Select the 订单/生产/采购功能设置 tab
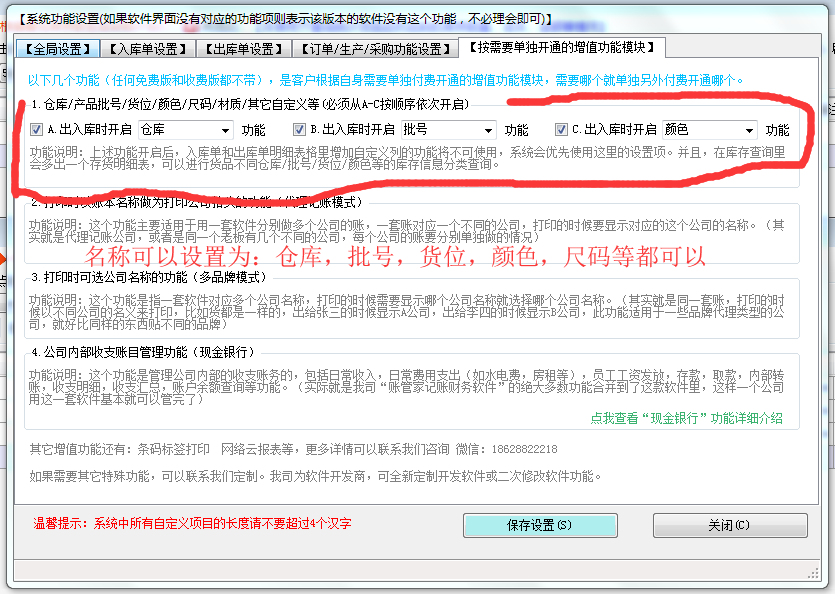835x594 pixels. click(x=375, y=49)
